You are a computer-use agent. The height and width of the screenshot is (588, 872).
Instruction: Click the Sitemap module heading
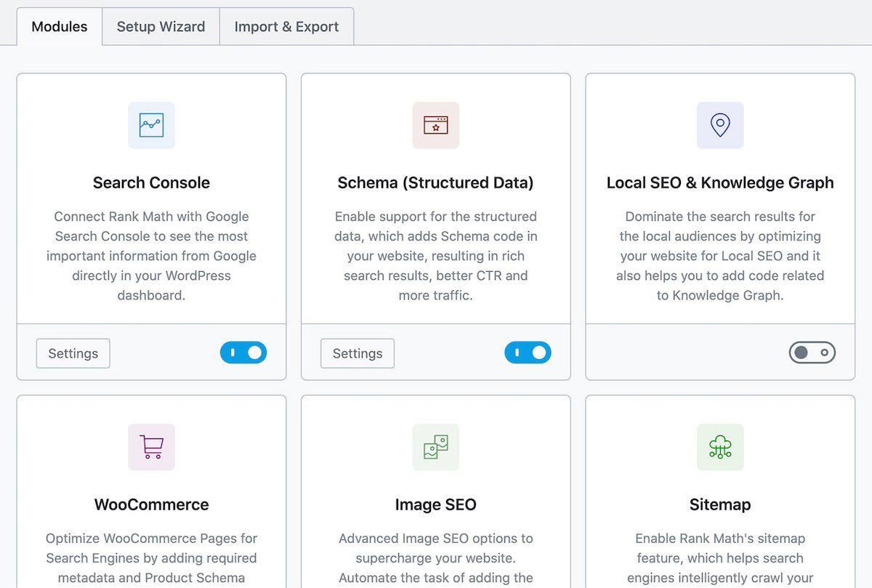(719, 504)
